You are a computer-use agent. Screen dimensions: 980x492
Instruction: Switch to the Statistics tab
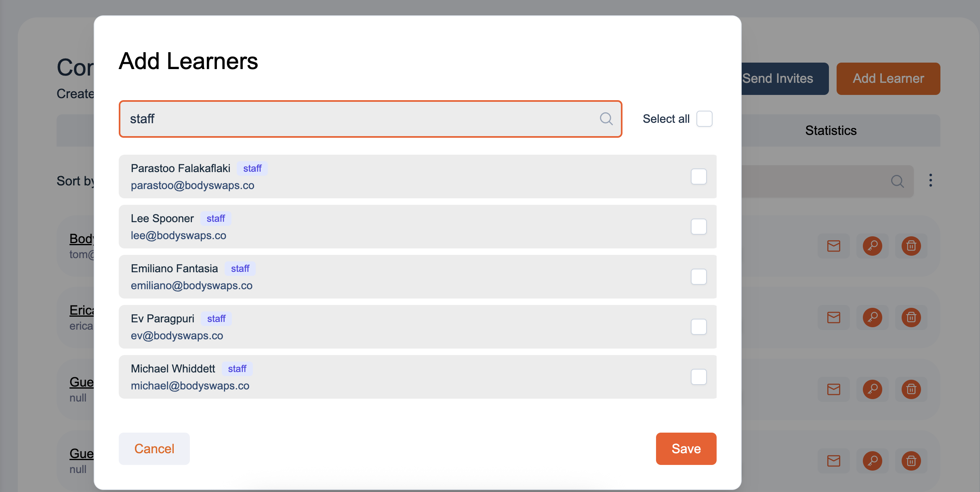pos(831,130)
